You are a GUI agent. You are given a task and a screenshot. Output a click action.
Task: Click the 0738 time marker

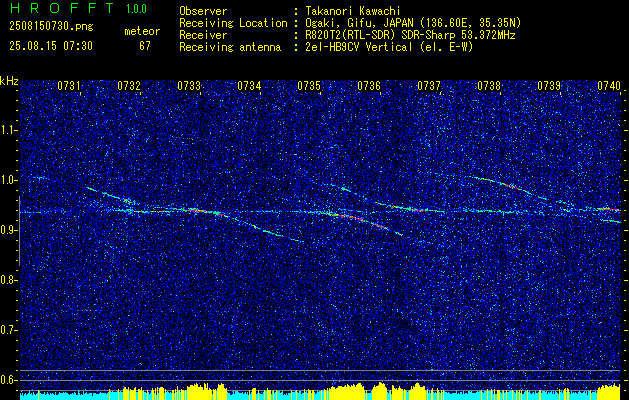[x=489, y=85]
